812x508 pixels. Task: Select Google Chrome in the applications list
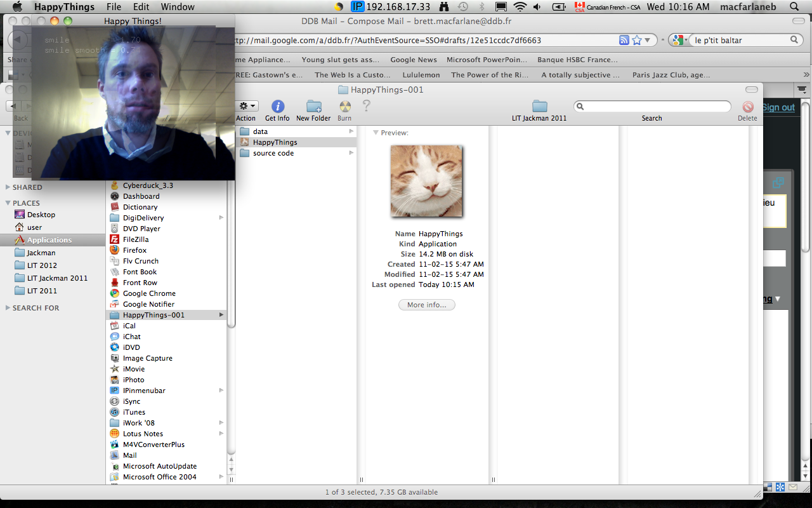click(x=149, y=293)
